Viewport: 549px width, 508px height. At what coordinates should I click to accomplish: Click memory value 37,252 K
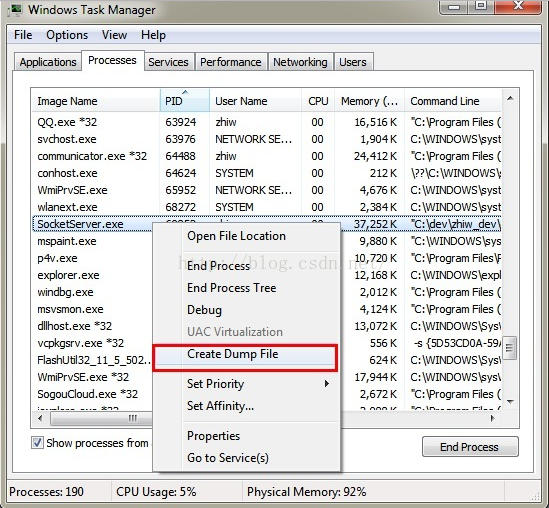click(x=375, y=224)
